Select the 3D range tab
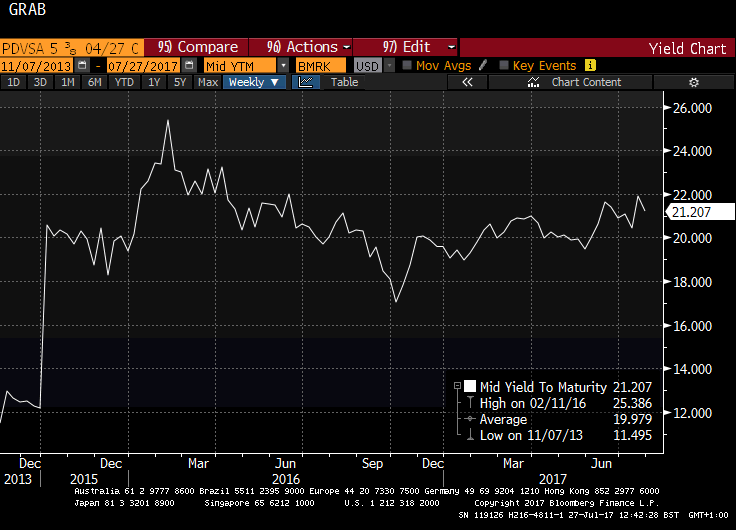Image resolution: width=736 pixels, height=530 pixels. pyautogui.click(x=40, y=82)
